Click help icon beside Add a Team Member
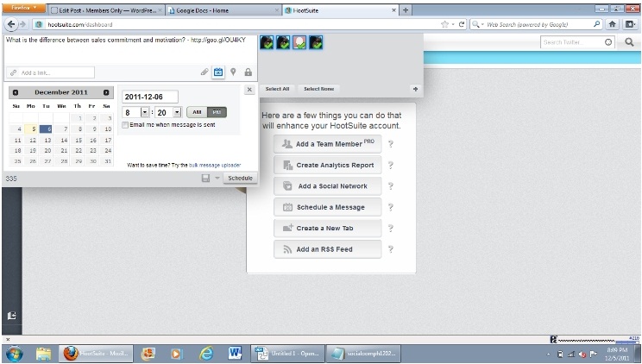642x364 pixels. click(391, 144)
